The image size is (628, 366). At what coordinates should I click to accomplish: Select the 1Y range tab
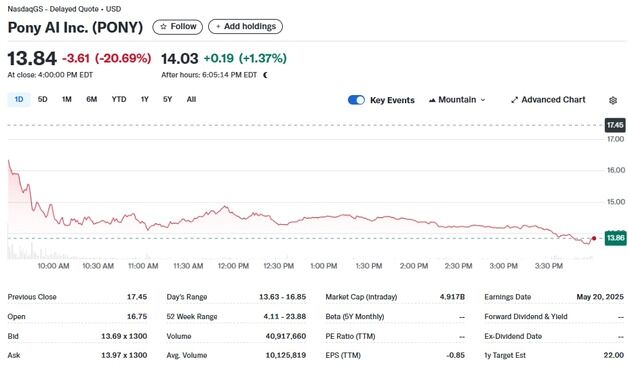click(x=145, y=99)
